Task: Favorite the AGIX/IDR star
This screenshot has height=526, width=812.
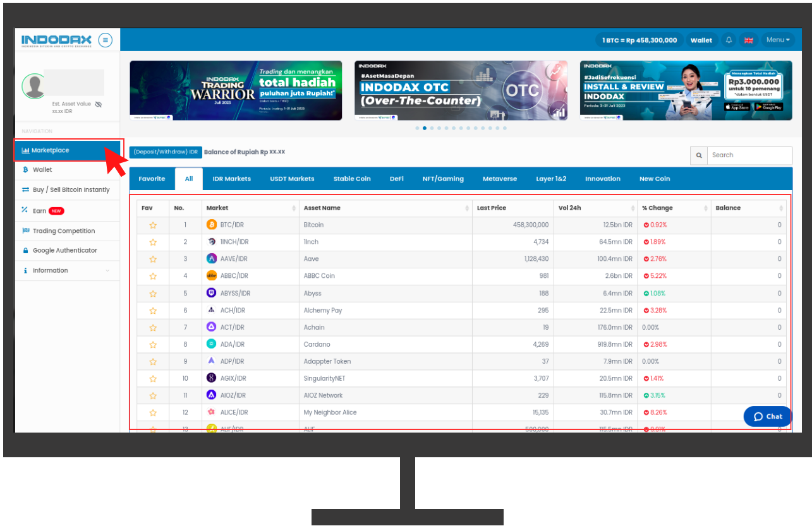Action: click(153, 379)
